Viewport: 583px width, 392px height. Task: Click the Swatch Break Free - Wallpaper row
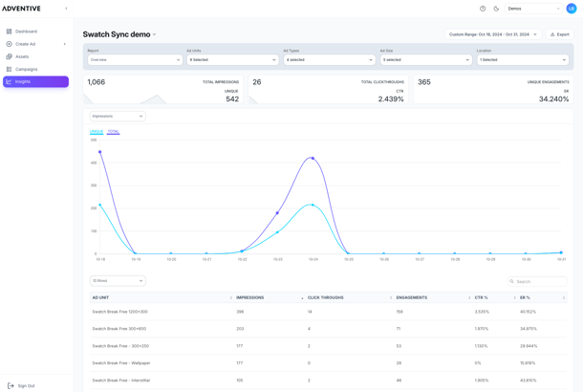point(329,363)
